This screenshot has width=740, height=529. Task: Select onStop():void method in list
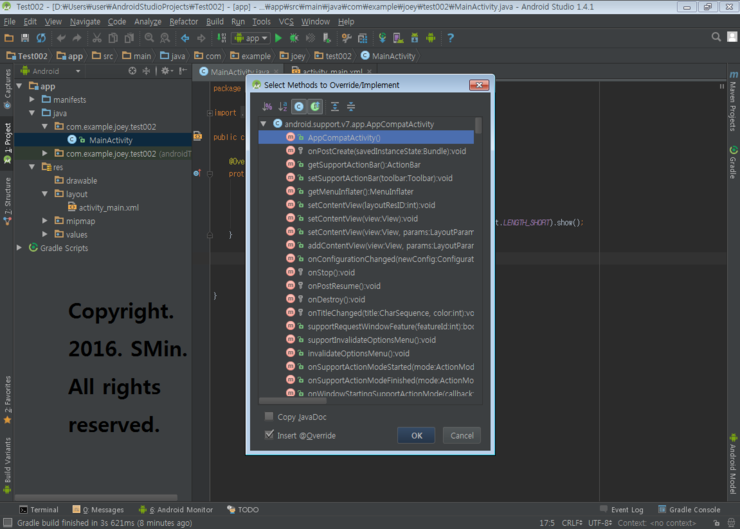(x=366, y=272)
